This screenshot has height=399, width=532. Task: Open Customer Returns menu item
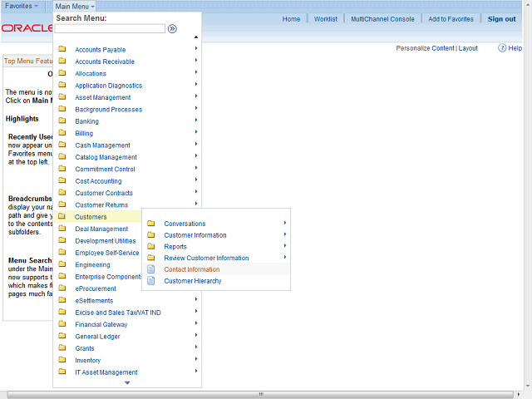pos(101,205)
